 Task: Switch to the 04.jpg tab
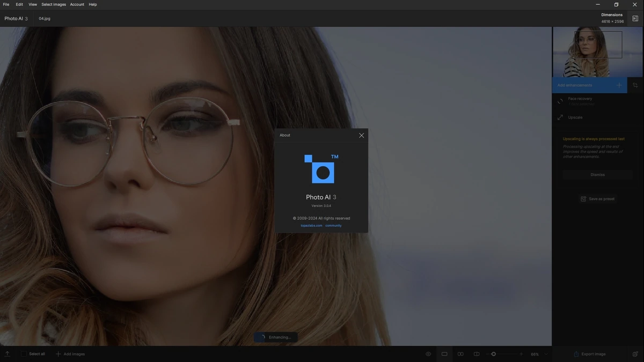[45, 18]
